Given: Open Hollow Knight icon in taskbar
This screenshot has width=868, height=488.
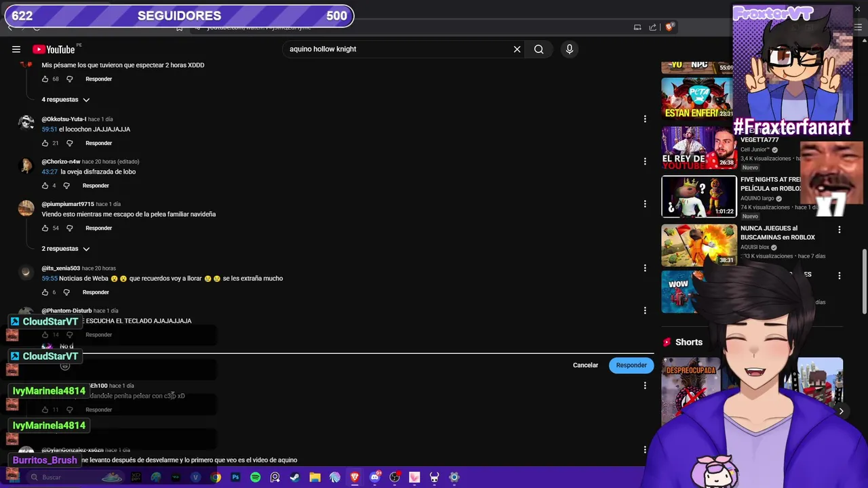Looking at the screenshot, I should pos(435,477).
